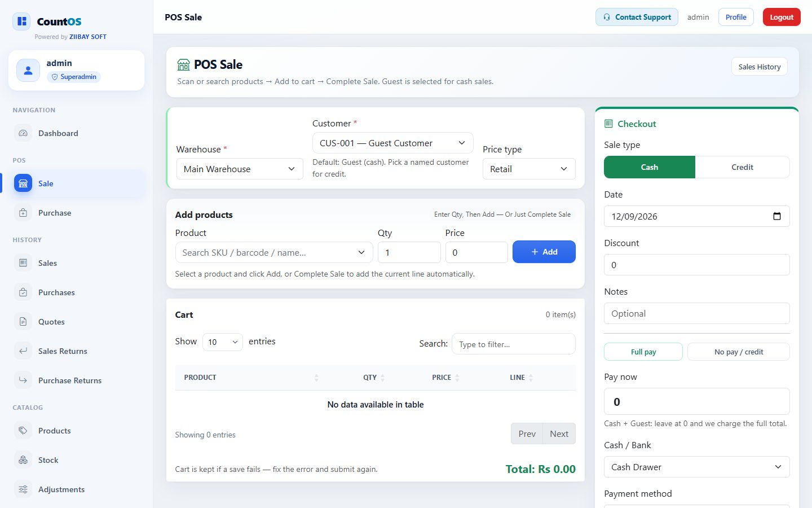Open the product search combo box

[x=274, y=252]
